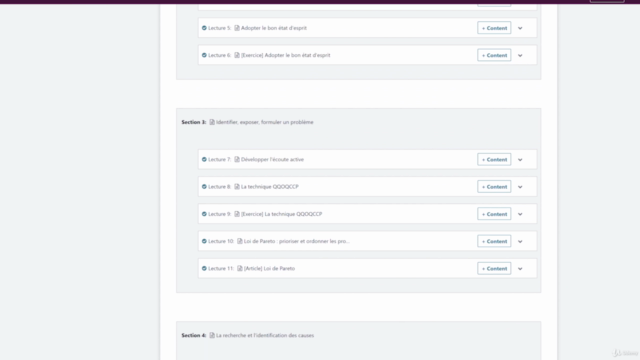
Task: Click the check icon of Lecture 9
Action: 204,214
